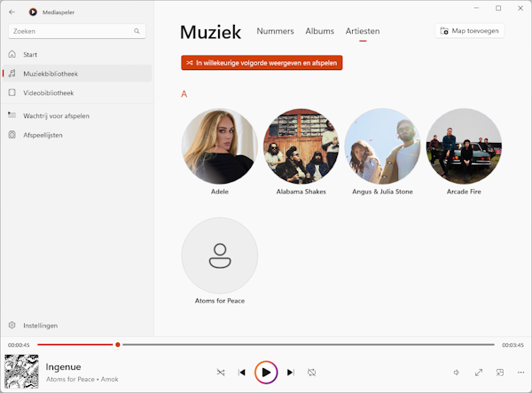Screen dimensions: 532x393
Task: Open the Alabama Shakes artist picture
Action: click(301, 146)
